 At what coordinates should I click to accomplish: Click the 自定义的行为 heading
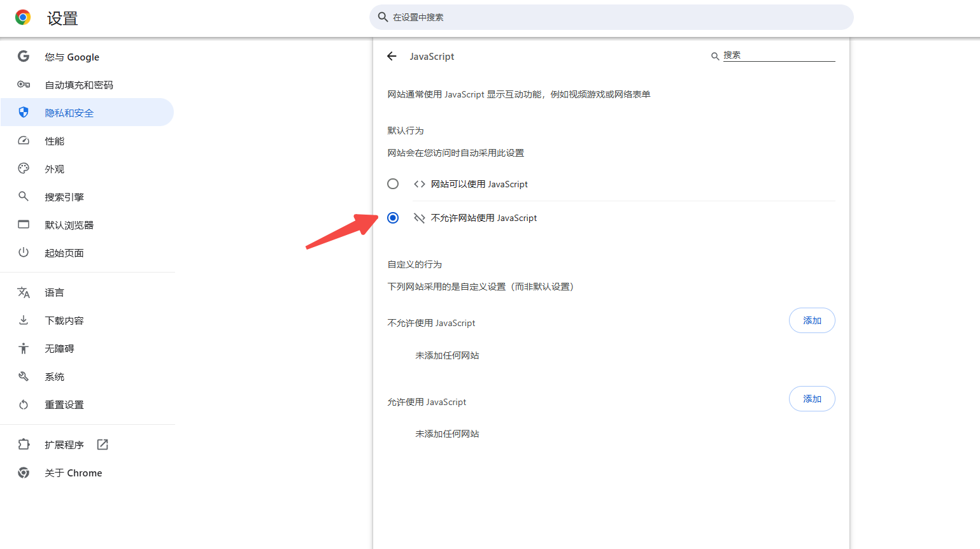pos(415,264)
